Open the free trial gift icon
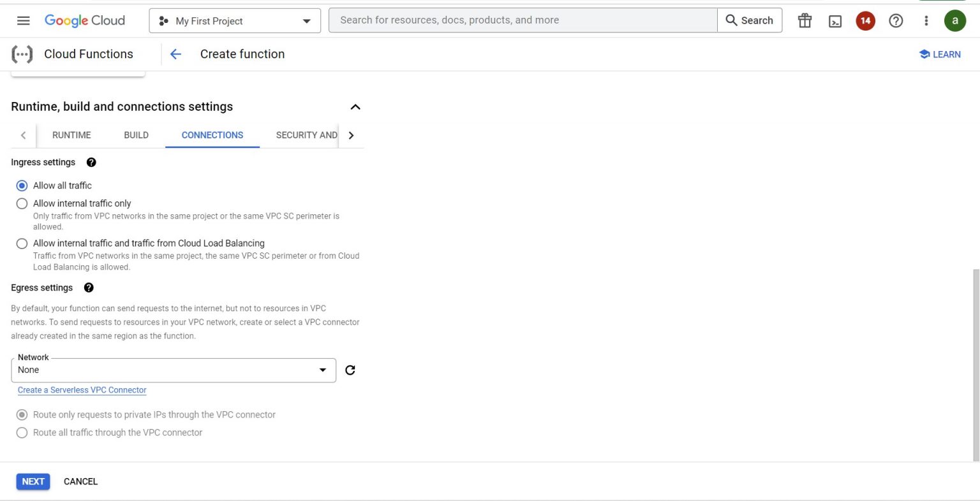Image resolution: width=980 pixels, height=501 pixels. tap(805, 20)
